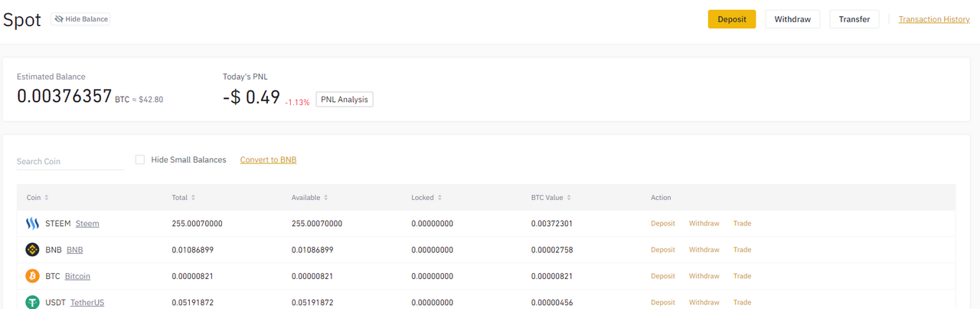The image size is (980, 309).
Task: Open the BNB coin name link
Action: tap(75, 250)
